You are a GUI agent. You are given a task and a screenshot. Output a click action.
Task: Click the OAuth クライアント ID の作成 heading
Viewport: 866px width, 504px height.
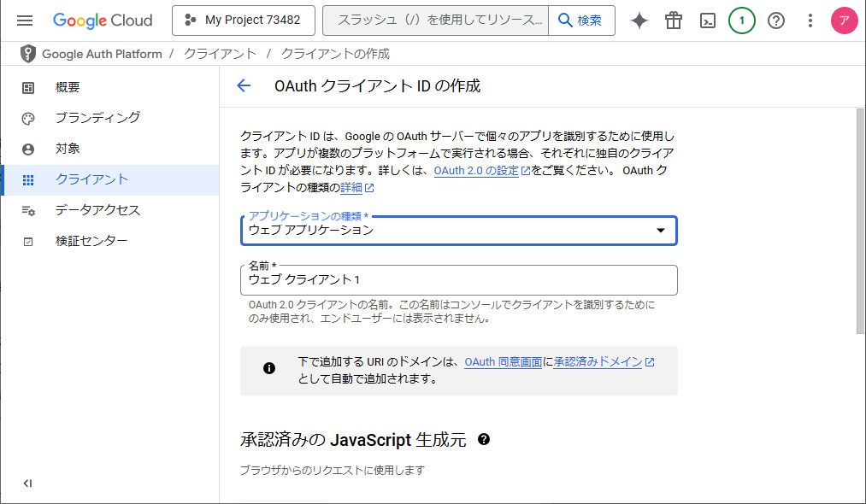[x=378, y=86]
